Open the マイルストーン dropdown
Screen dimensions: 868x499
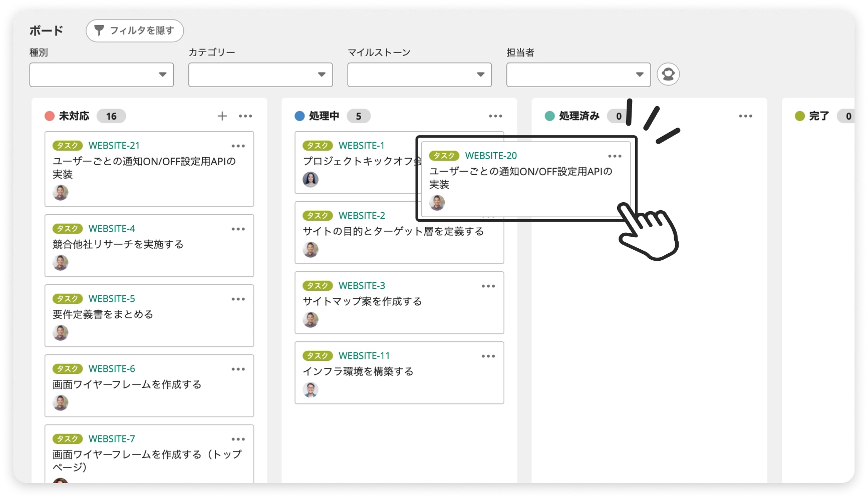(x=420, y=75)
